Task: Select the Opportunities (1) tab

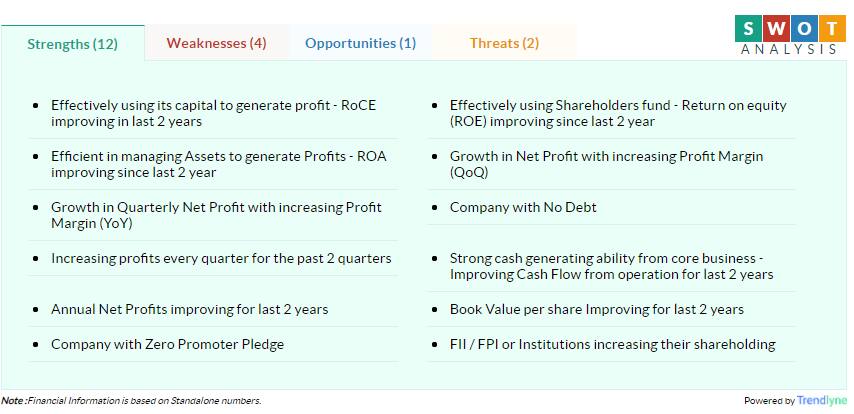Action: point(361,43)
